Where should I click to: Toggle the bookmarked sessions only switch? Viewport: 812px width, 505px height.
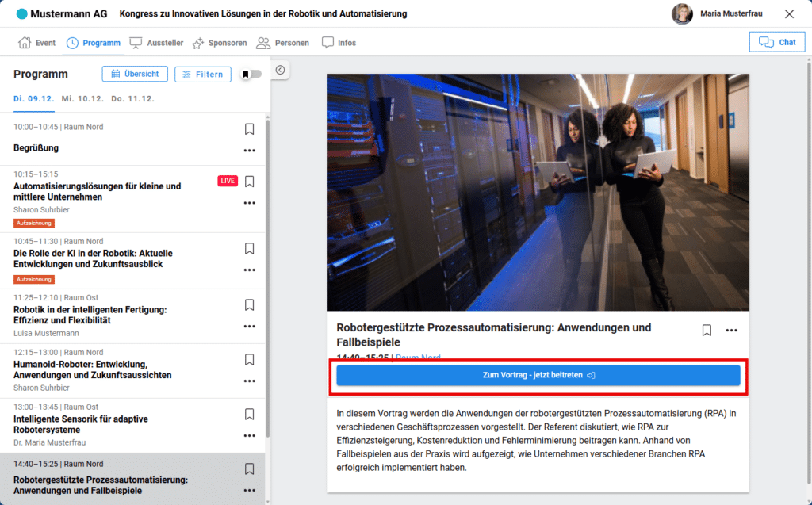251,75
